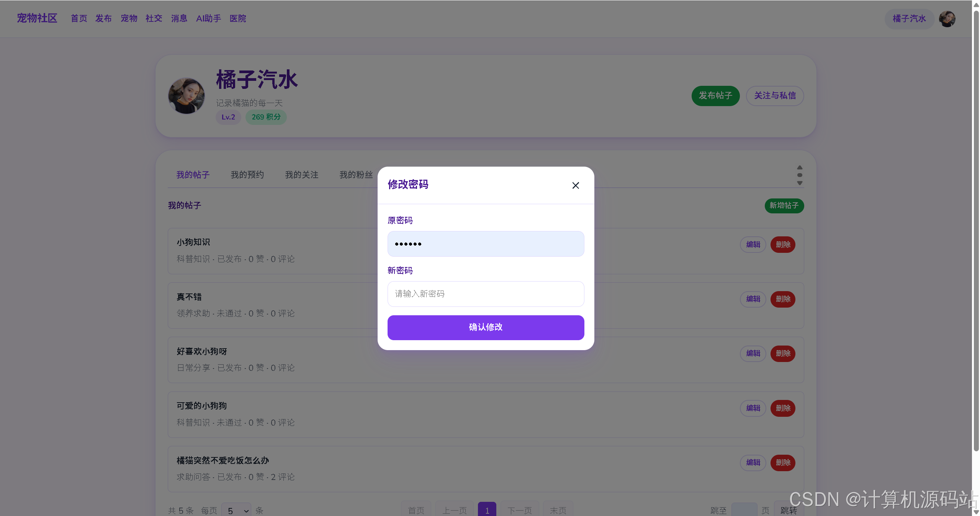This screenshot has width=980, height=516.
Task: Click the scrollbar up arrow at top right
Action: (976, 5)
